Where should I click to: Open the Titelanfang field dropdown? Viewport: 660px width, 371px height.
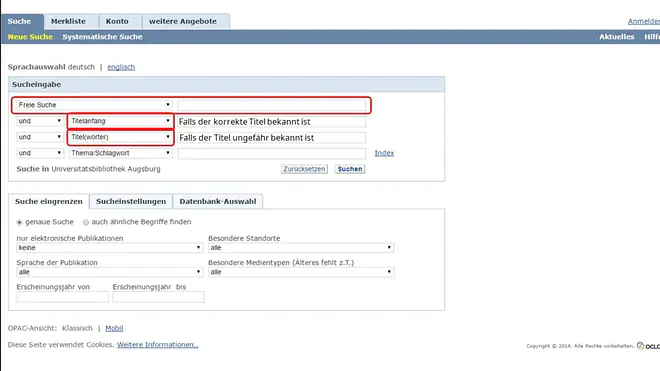click(x=120, y=121)
